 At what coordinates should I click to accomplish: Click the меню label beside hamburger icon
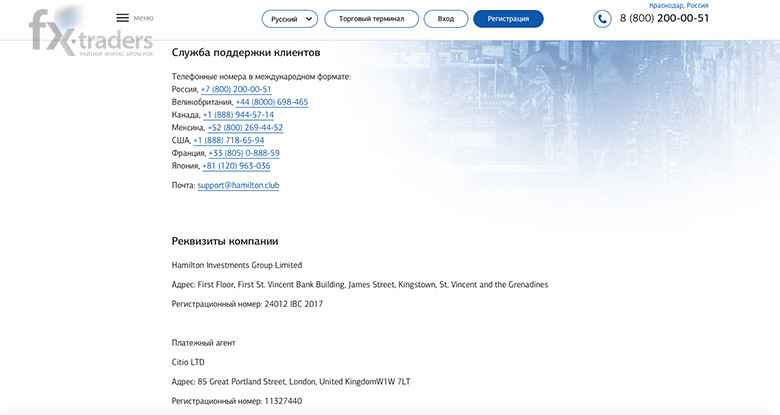143,18
